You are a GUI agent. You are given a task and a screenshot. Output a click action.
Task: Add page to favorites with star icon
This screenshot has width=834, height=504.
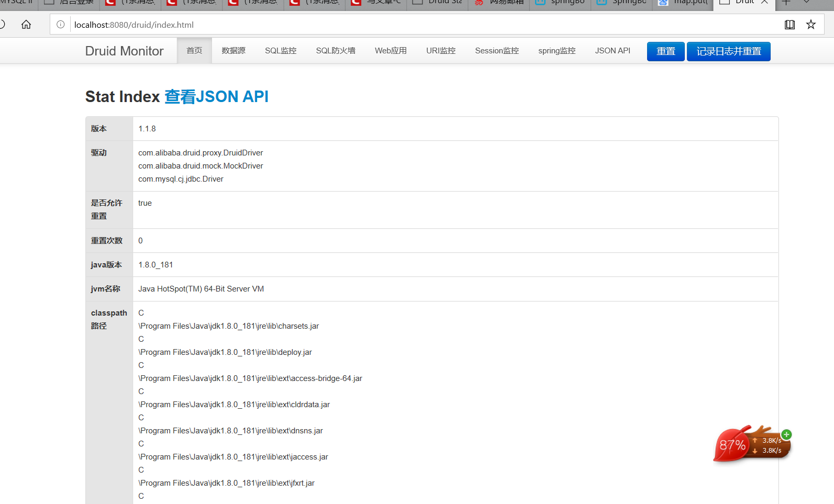pos(811,25)
